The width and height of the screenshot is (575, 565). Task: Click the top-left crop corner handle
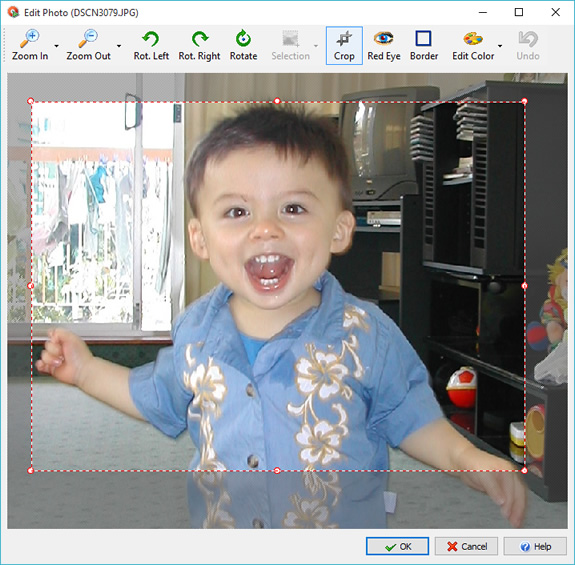point(30,101)
